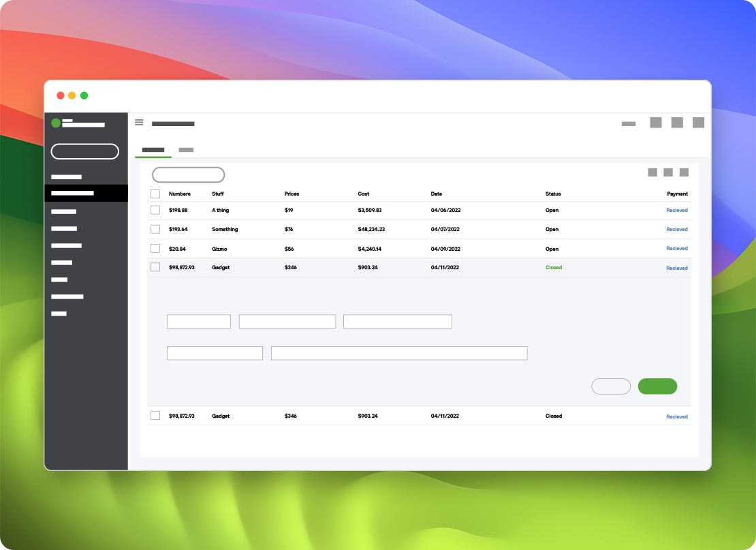This screenshot has width=756, height=550.
Task: Click the last small icon above the Payment column
Action: tap(684, 172)
